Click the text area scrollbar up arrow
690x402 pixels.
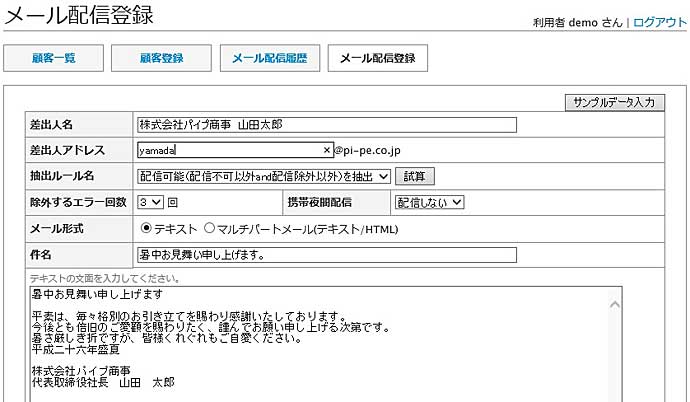pyautogui.click(x=615, y=304)
